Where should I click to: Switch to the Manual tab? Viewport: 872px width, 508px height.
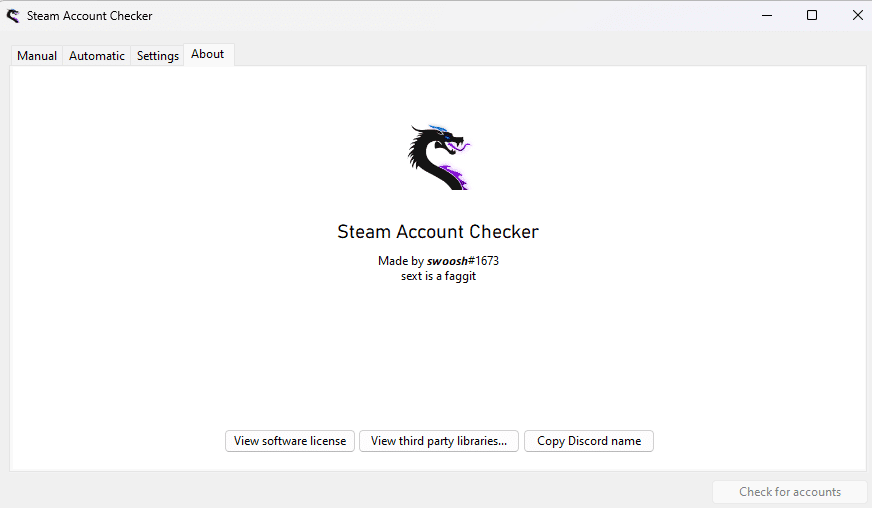[x=37, y=56]
